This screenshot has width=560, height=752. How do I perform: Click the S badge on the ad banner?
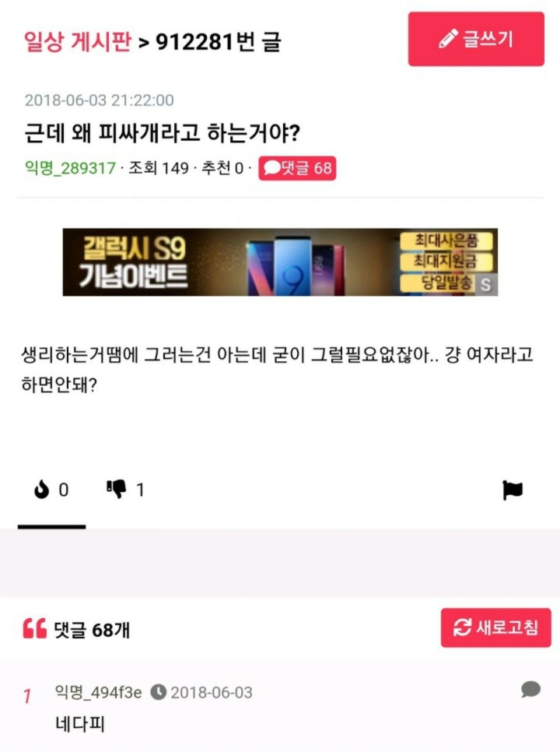click(486, 284)
